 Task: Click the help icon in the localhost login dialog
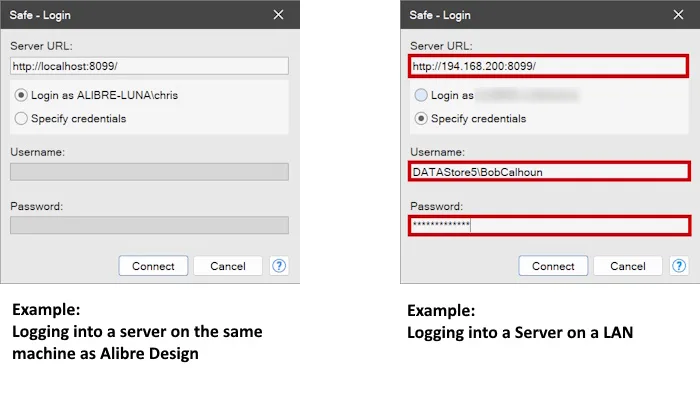pyautogui.click(x=279, y=266)
